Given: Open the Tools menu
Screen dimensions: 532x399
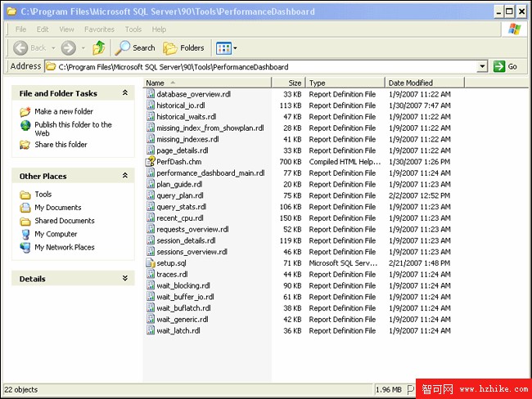Looking at the screenshot, I should pyautogui.click(x=133, y=29).
